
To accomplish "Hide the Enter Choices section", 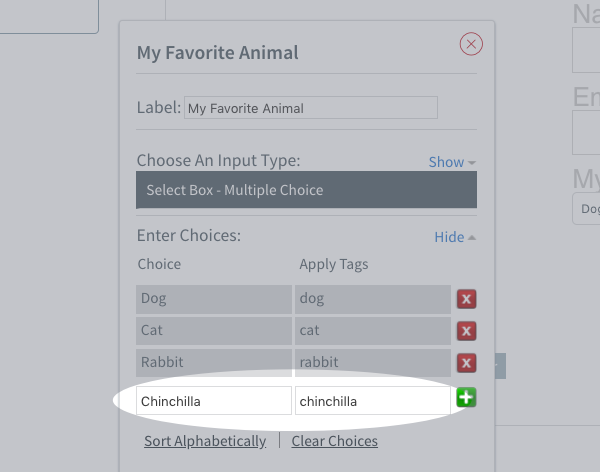I will coord(455,237).
